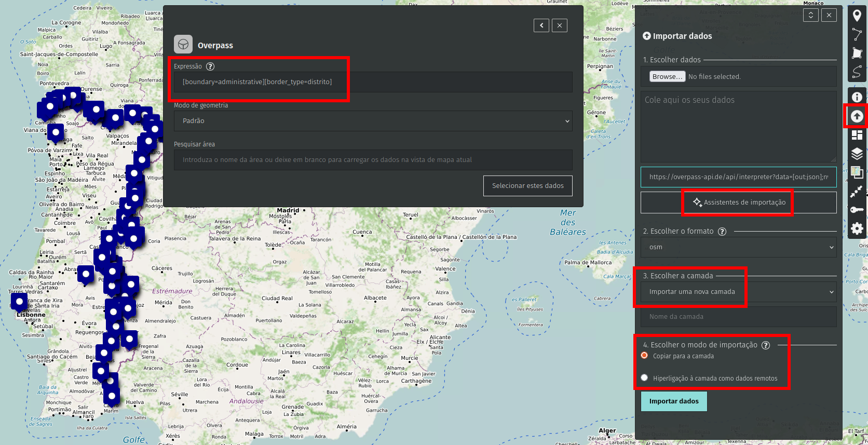Click the Cole aqui os seus dados textarea
This screenshot has height=445, width=868.
738,127
